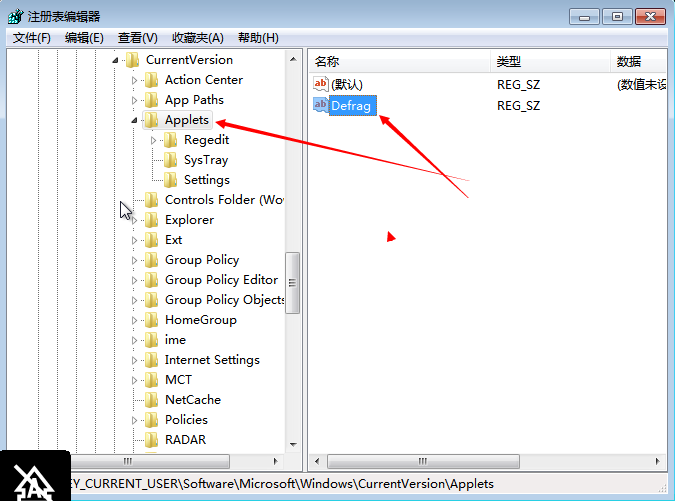Click the tree pane horizontal scroll right arrow
The height and width of the screenshot is (501, 675).
pos(276,461)
